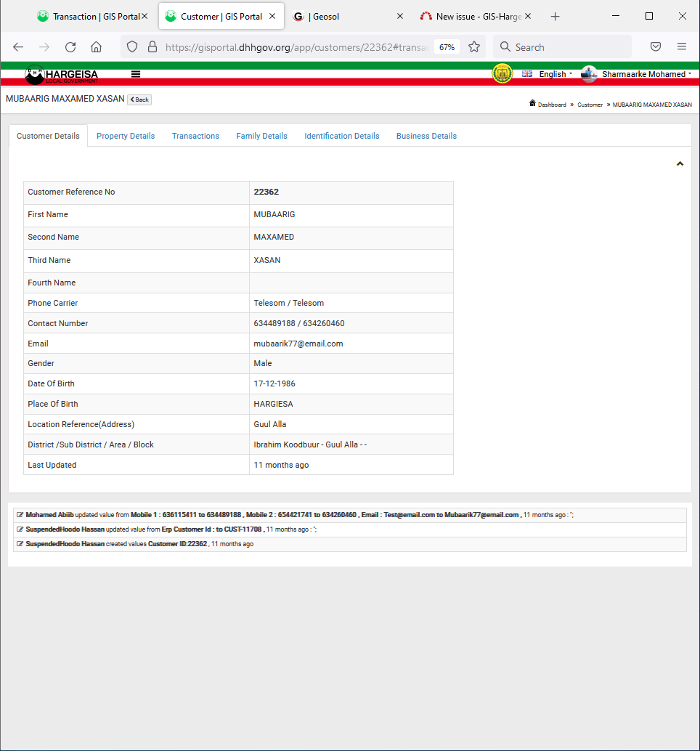Open the Firefox home page
700x751 pixels.
pos(97,47)
